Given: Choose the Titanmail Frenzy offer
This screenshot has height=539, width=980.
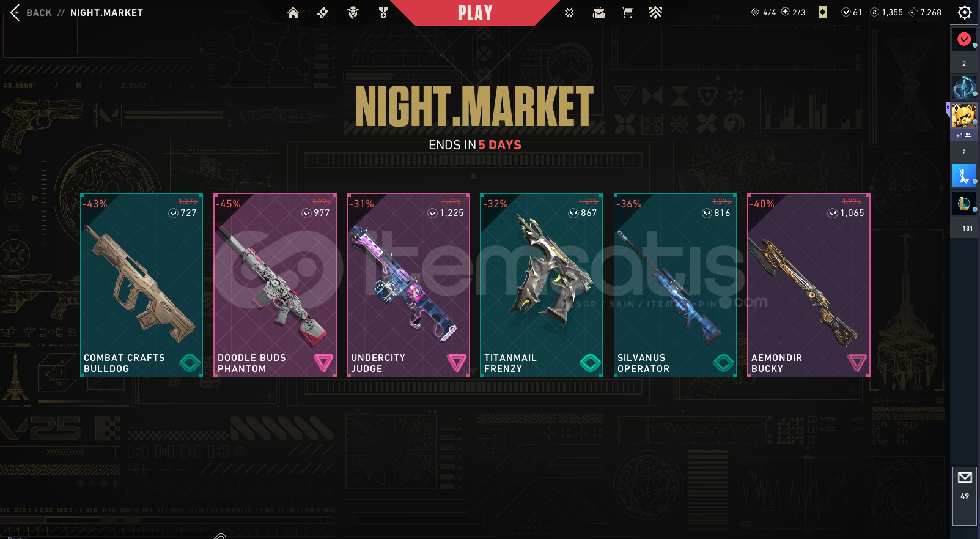Looking at the screenshot, I should (542, 285).
